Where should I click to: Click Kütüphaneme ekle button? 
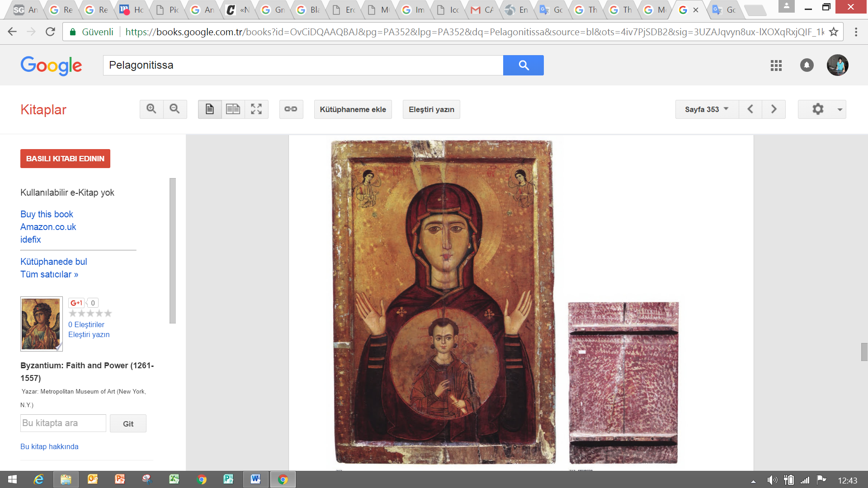click(353, 109)
